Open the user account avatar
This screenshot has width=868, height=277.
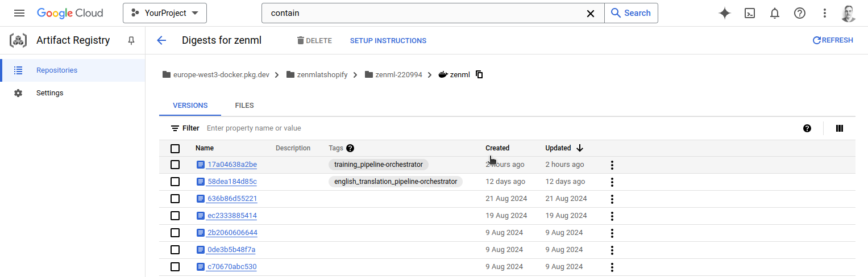[849, 13]
